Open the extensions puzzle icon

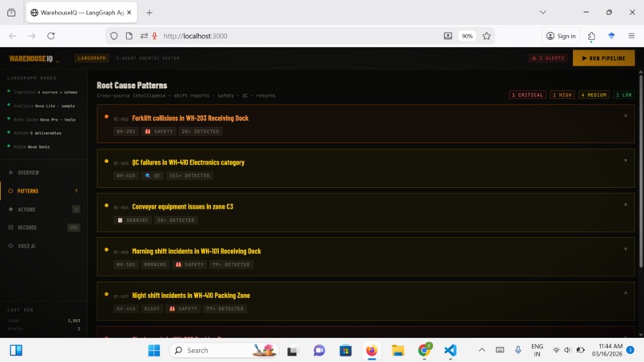click(591, 36)
